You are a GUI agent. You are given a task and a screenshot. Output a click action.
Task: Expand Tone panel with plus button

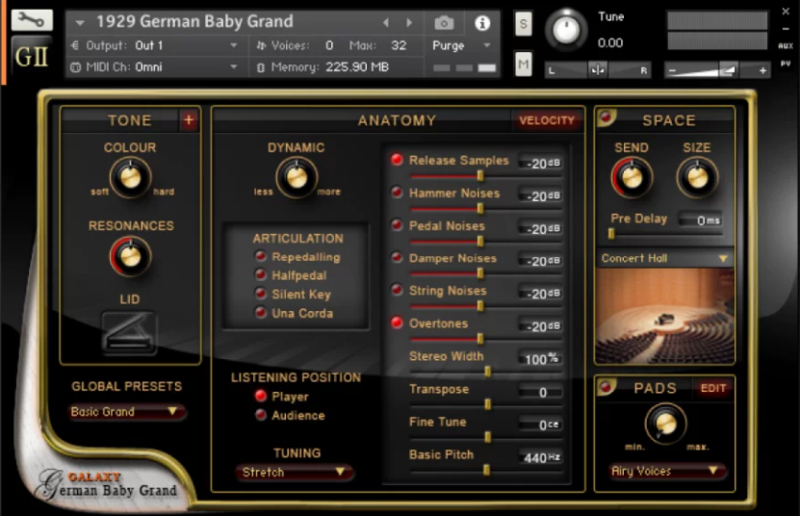[x=189, y=120]
